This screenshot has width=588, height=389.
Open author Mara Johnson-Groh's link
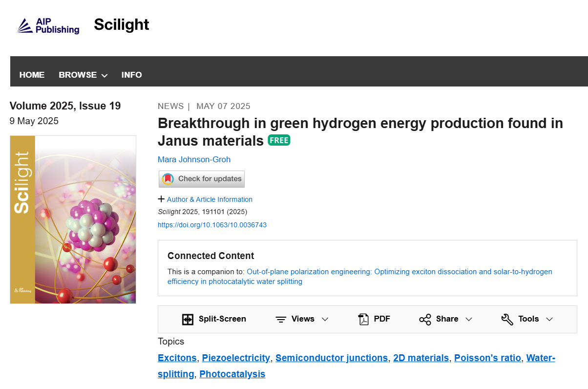(194, 159)
